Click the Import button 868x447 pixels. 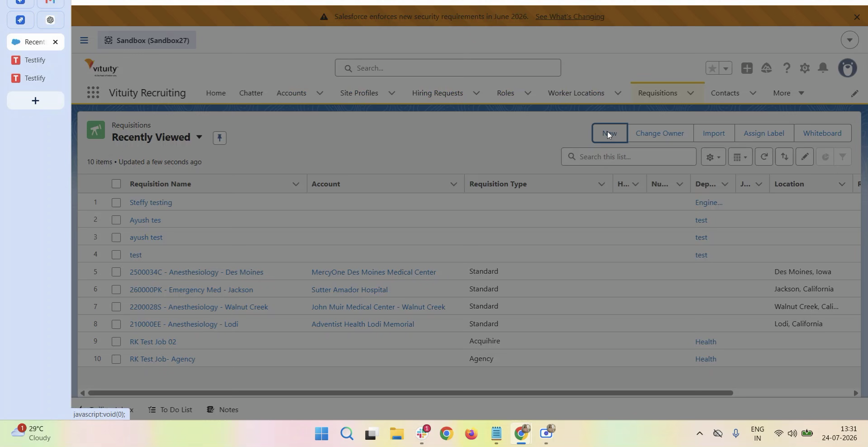point(714,133)
